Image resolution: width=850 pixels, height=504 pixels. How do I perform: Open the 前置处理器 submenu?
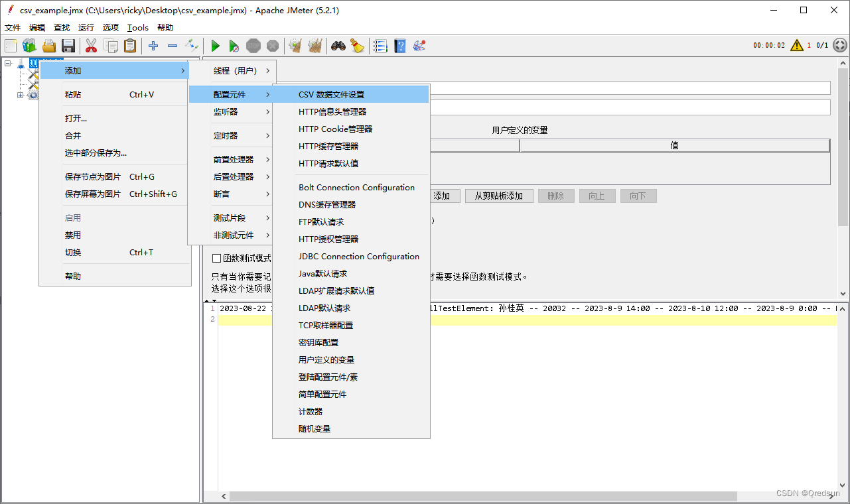click(x=232, y=160)
